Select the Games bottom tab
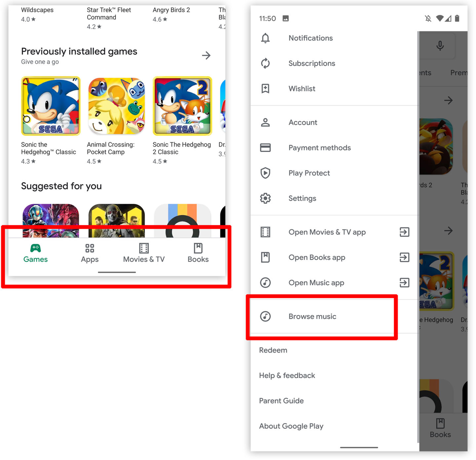 coord(35,253)
